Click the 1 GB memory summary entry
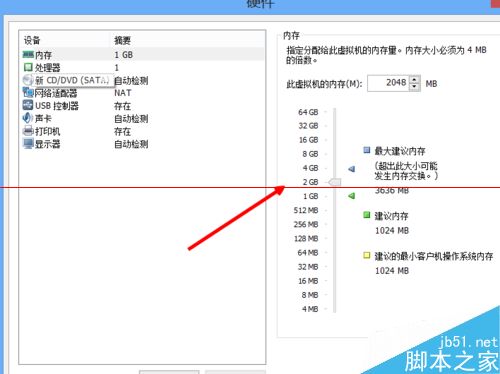Viewport: 500px width, 374px height. tap(124, 55)
